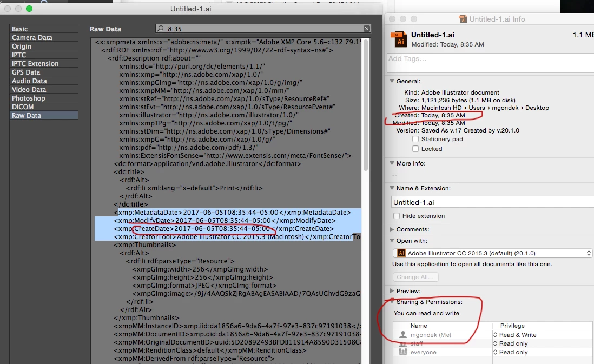
Task: Collapse the Open with section
Action: (392, 241)
